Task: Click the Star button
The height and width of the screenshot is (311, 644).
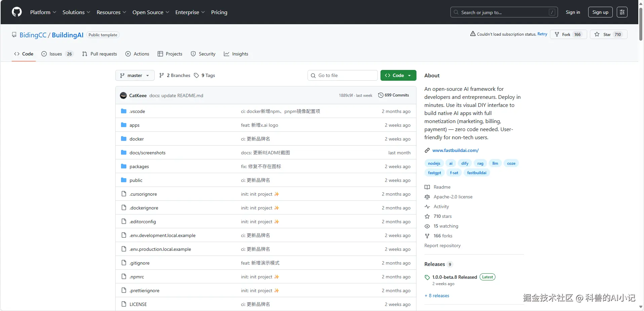Action: click(608, 34)
